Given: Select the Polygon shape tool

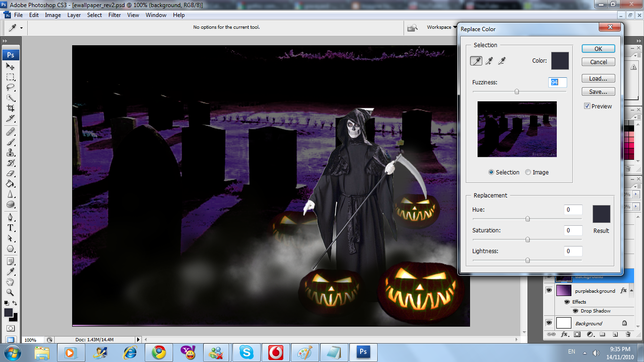Looking at the screenshot, I should (10, 248).
